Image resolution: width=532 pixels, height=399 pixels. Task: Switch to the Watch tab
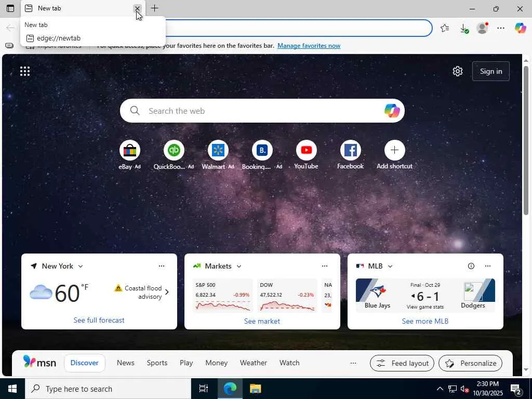coord(289,363)
